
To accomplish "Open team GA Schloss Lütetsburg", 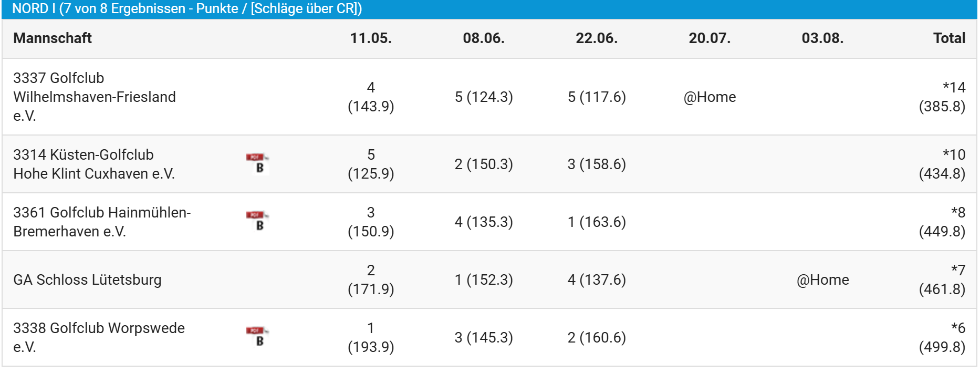I will coord(87,279).
